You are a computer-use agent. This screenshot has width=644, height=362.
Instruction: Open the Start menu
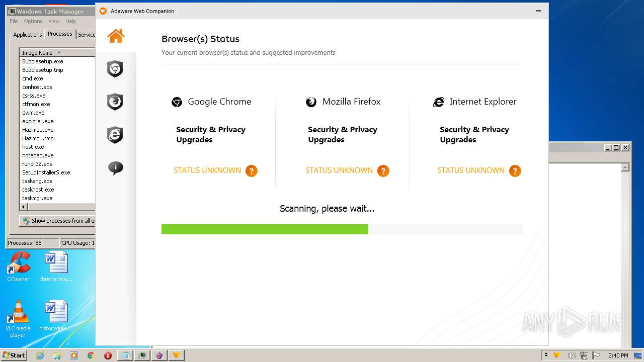(x=14, y=355)
